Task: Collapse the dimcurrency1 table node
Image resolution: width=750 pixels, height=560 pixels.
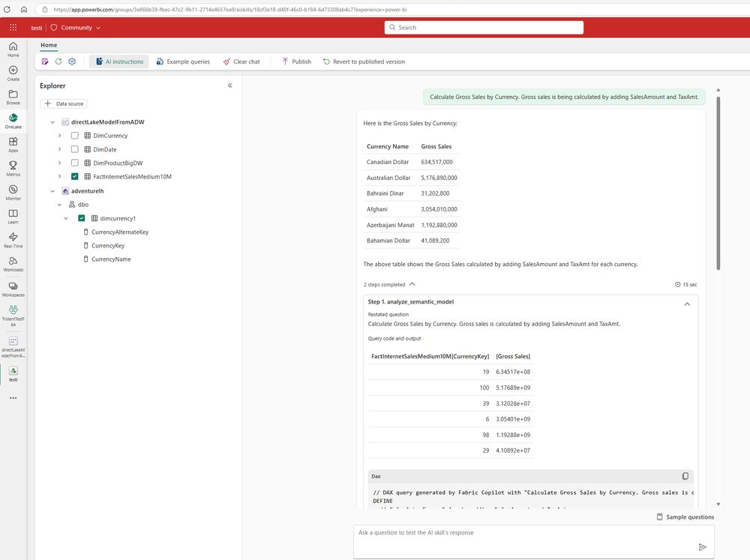Action: pyautogui.click(x=67, y=219)
